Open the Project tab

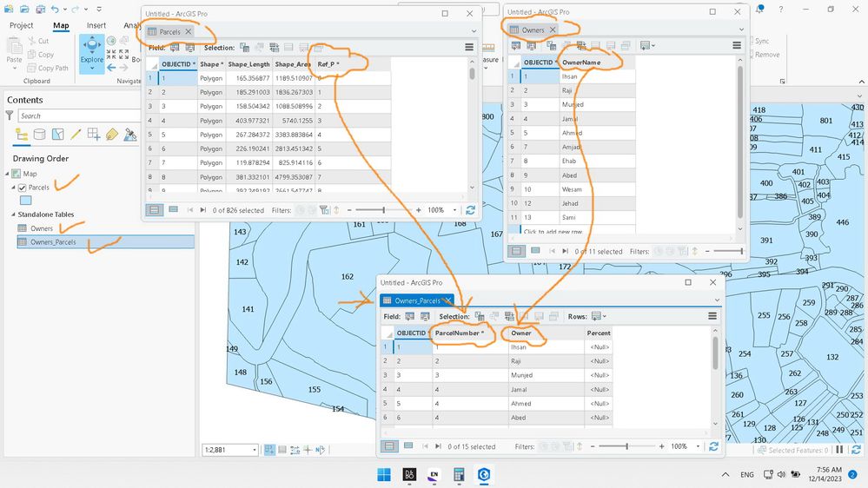coord(22,25)
